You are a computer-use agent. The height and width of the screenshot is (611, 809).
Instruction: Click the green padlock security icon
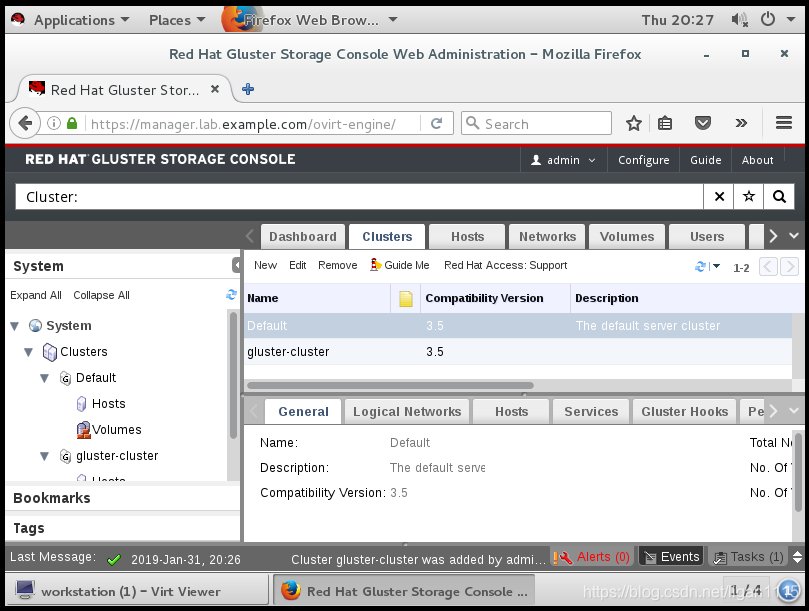click(72, 123)
